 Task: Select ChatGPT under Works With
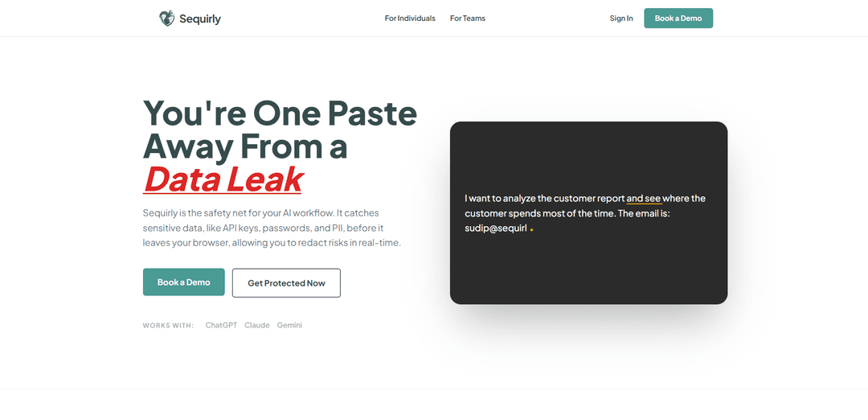(x=221, y=325)
